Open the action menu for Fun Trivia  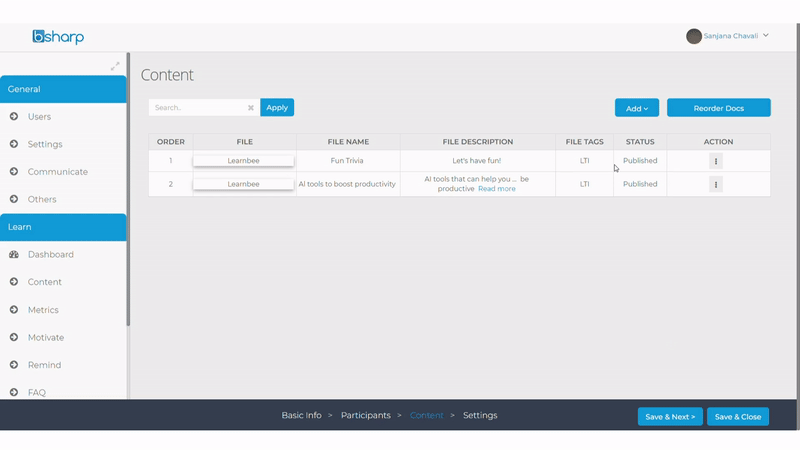point(716,161)
